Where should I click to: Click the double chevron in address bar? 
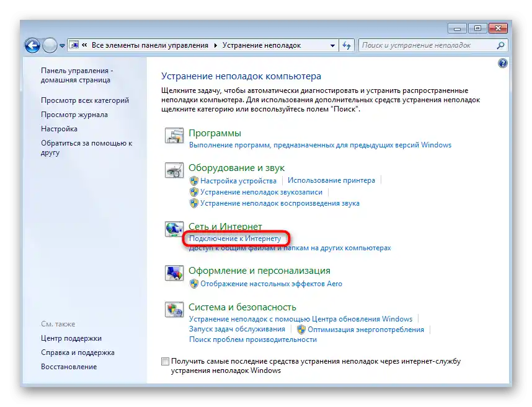tap(84, 45)
